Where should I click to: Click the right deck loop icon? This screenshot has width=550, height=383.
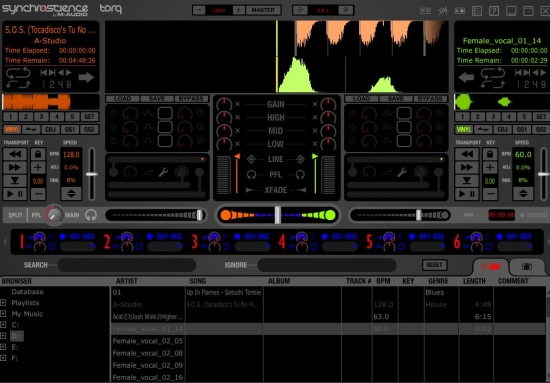[493, 78]
